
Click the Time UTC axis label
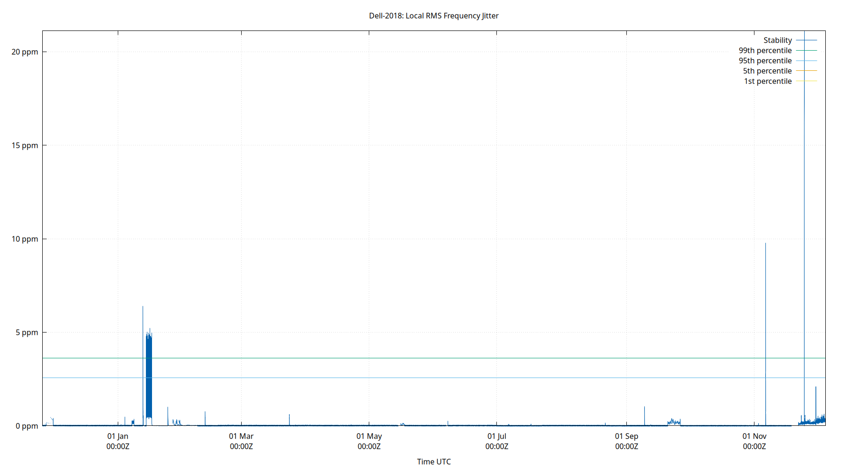pyautogui.click(x=434, y=461)
